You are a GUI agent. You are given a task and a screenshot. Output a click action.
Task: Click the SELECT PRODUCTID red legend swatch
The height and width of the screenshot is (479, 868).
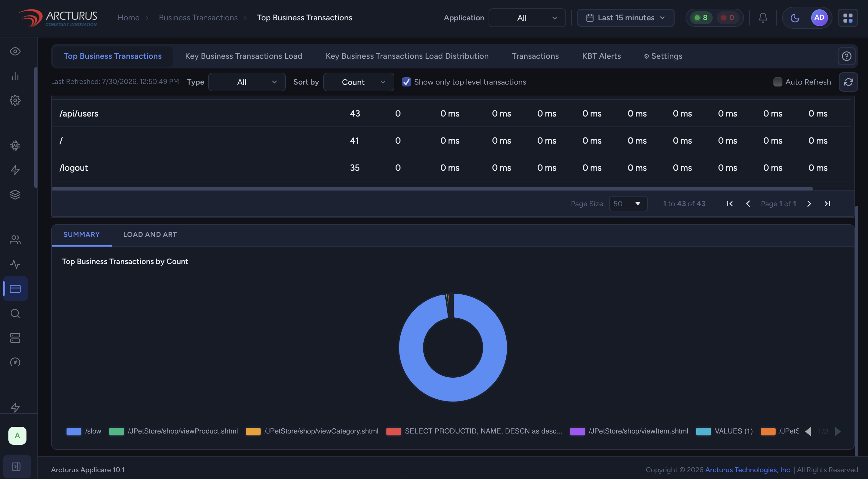(394, 432)
